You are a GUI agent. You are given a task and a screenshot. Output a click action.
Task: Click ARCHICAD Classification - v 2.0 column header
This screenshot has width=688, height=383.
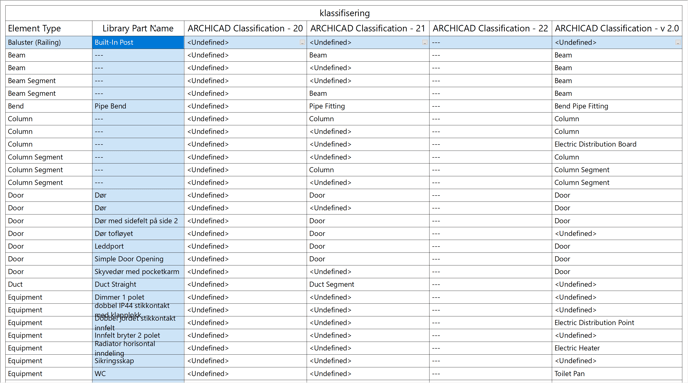coord(617,29)
